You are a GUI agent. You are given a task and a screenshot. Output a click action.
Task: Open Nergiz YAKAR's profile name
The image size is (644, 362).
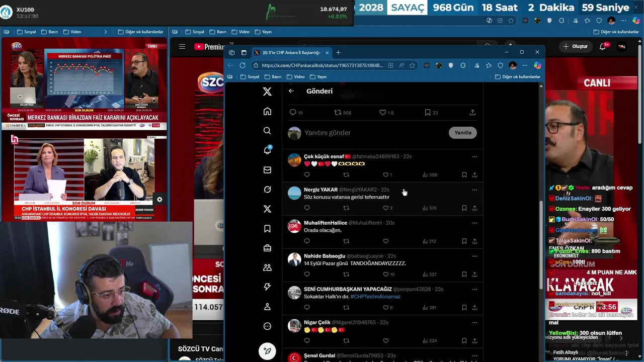pos(320,190)
